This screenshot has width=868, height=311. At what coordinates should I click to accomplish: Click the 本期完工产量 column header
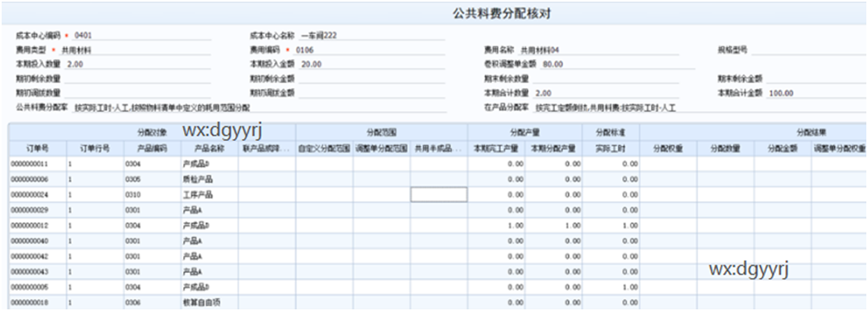pos(496,148)
